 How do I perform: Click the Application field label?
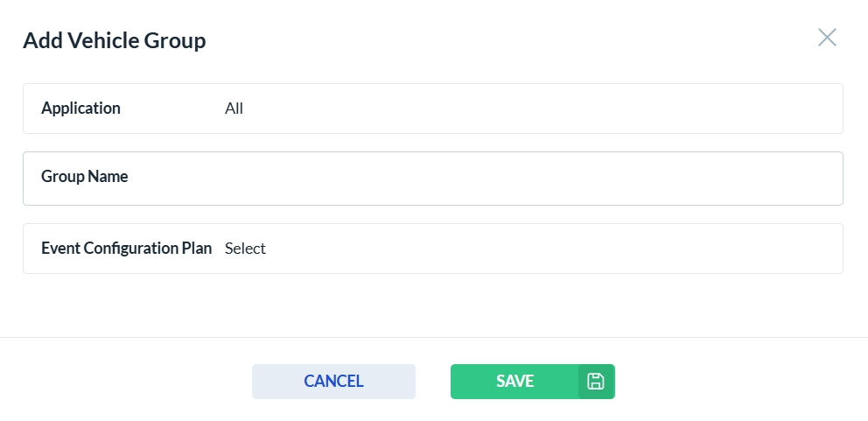[80, 109]
